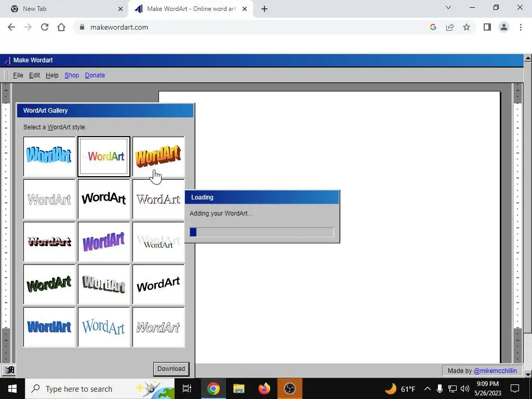This screenshot has width=532, height=399.
Task: Choose the plain black slanted WordArt style
Action: [x=158, y=285]
